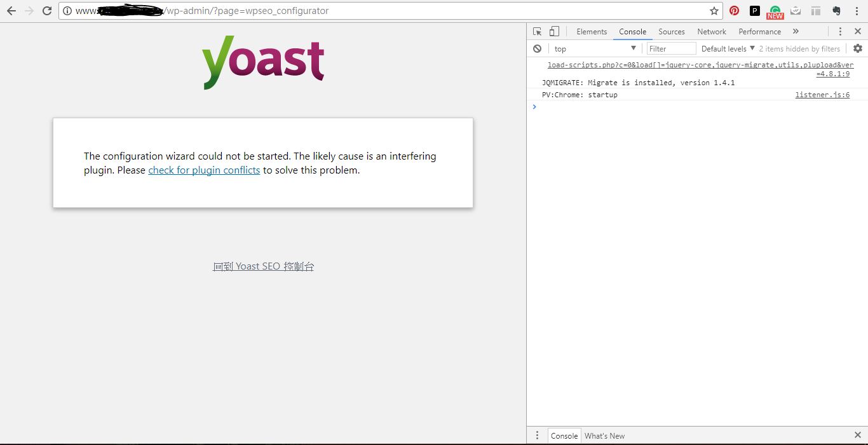
Task: Open console settings gear
Action: click(857, 48)
